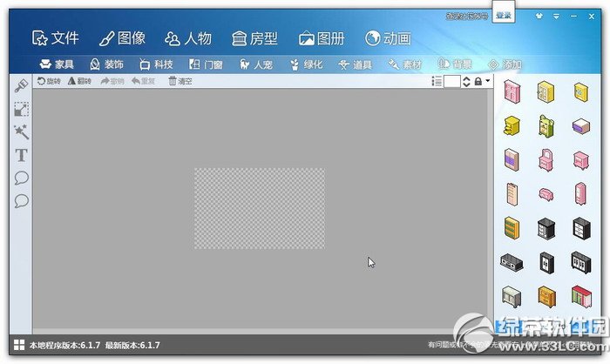Switch to the 背景 background category
This screenshot has width=610, height=364.
(455, 64)
